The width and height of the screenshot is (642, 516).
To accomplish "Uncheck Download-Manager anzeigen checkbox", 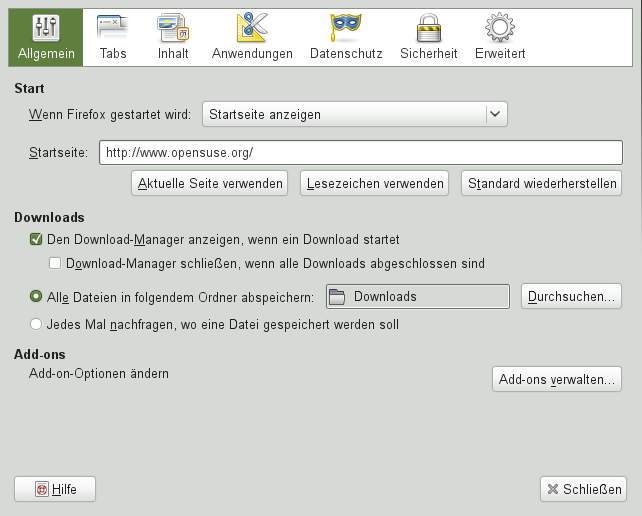I will (37, 240).
